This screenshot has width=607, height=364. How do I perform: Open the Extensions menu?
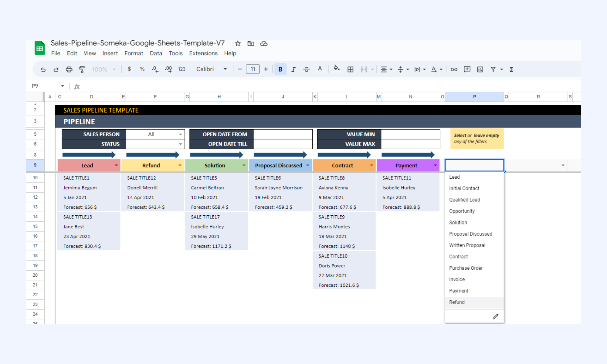click(x=203, y=53)
